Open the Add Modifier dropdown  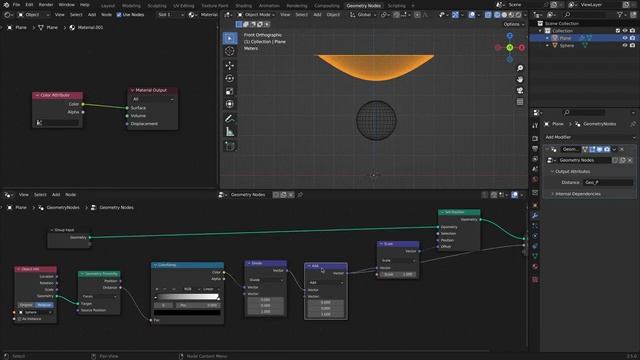click(590, 137)
